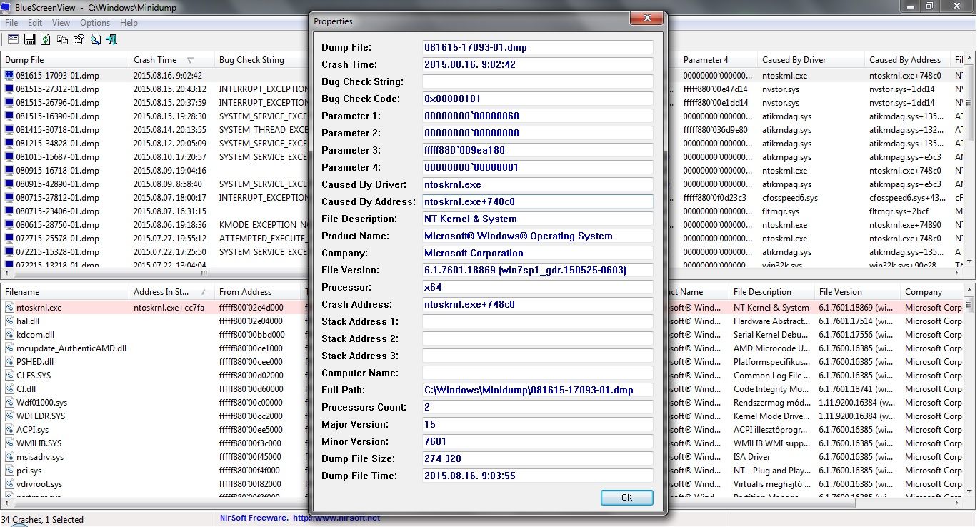Sort by the Caused By Driver column header
This screenshot has width=980, height=527.
(x=811, y=60)
